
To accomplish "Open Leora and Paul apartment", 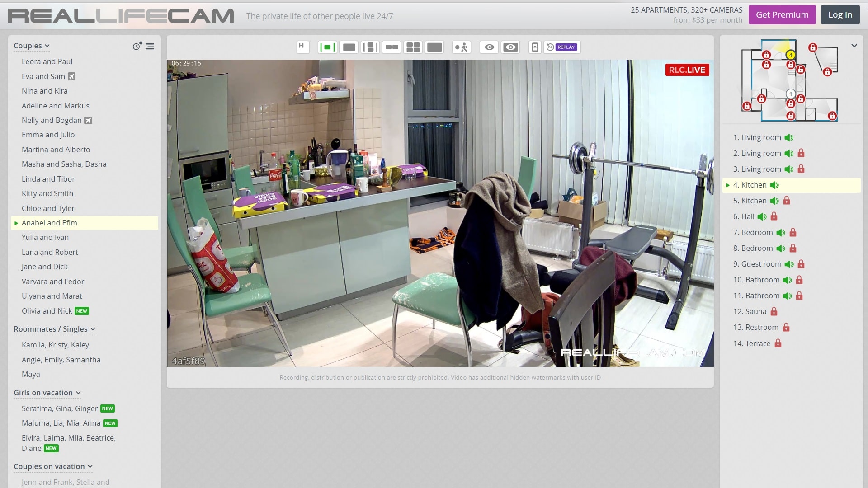I will [47, 61].
